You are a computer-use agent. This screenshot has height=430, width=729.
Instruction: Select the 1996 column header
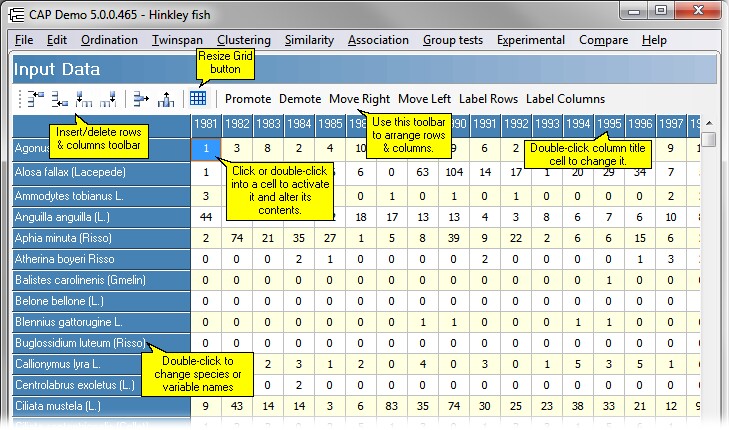click(x=640, y=124)
